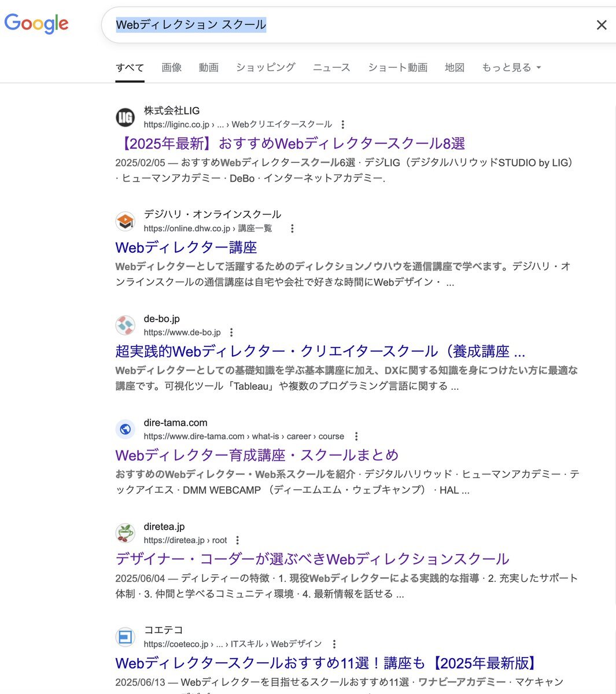Select the すべて tab
The image size is (616, 694).
pyautogui.click(x=130, y=68)
